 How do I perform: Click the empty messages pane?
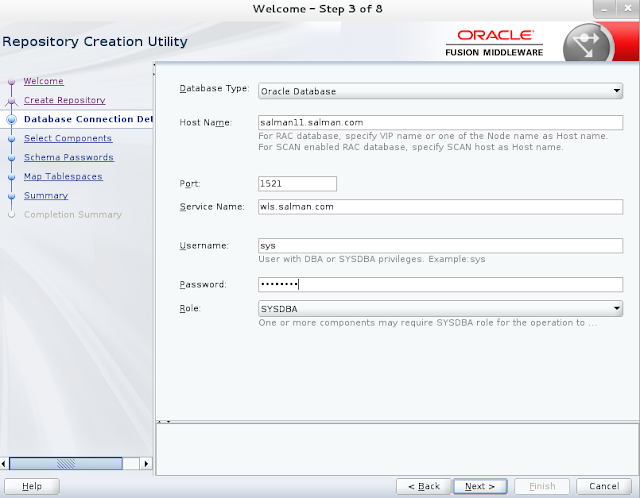pos(397,449)
